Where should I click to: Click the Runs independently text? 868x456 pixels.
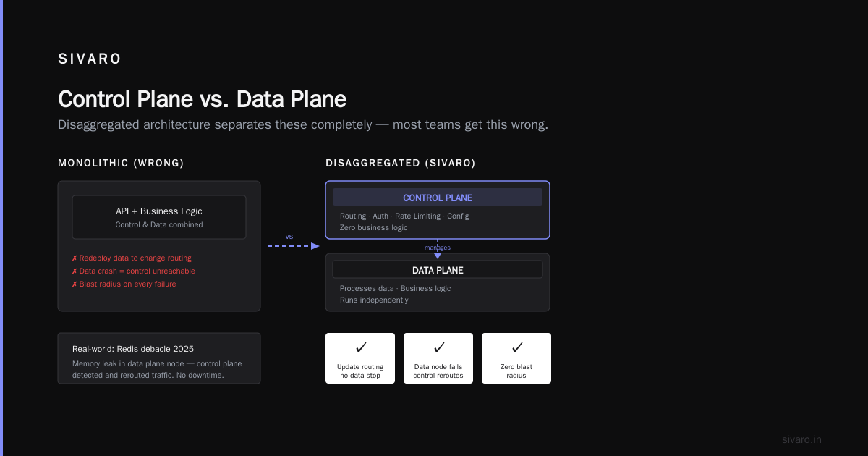pos(374,300)
